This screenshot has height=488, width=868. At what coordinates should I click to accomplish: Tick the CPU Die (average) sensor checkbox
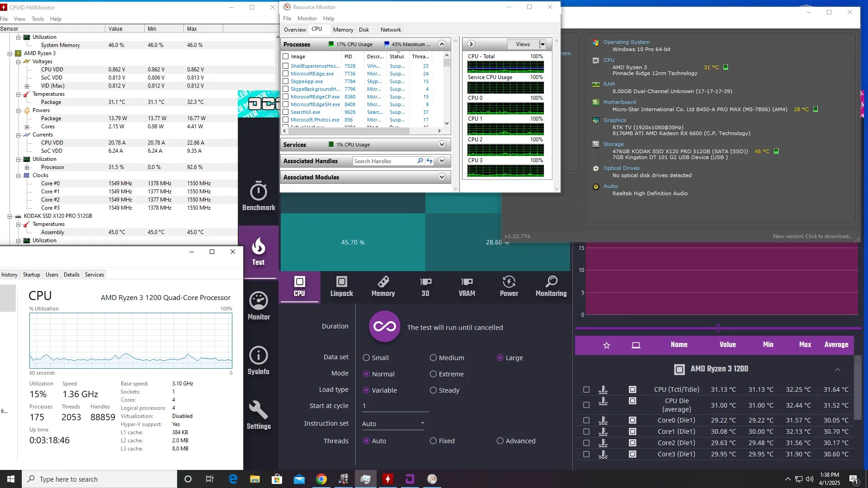[586, 405]
